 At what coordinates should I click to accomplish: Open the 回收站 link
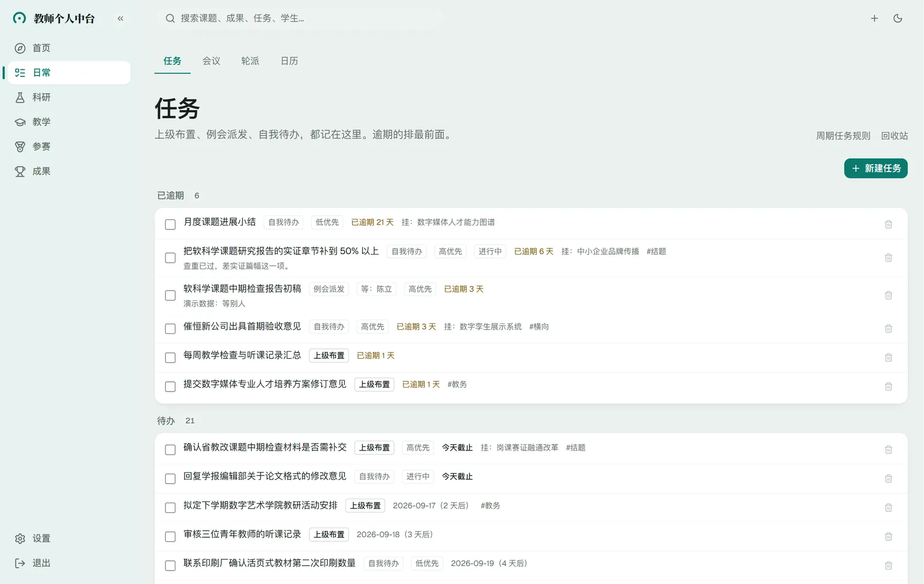pyautogui.click(x=895, y=136)
